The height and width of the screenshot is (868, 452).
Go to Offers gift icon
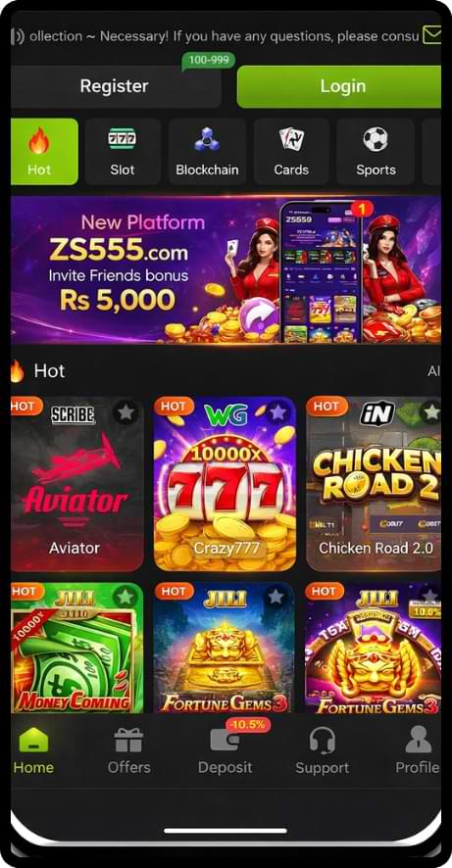point(129,750)
